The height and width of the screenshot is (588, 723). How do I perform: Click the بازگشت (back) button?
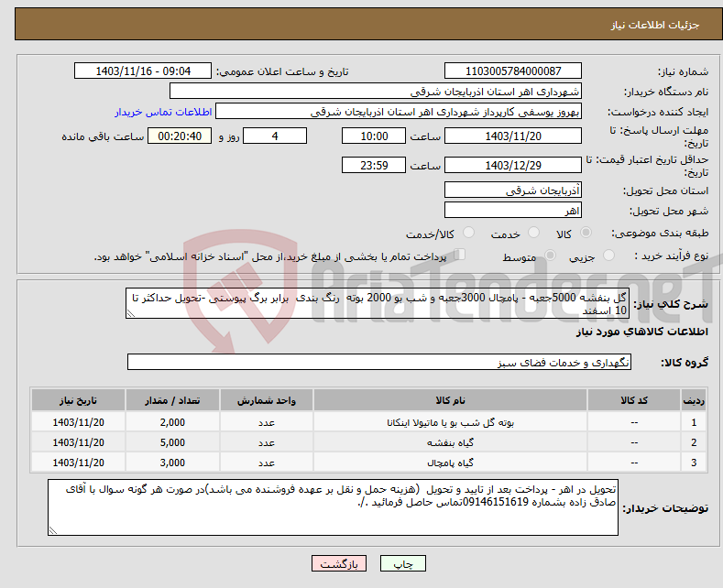pos(339,563)
